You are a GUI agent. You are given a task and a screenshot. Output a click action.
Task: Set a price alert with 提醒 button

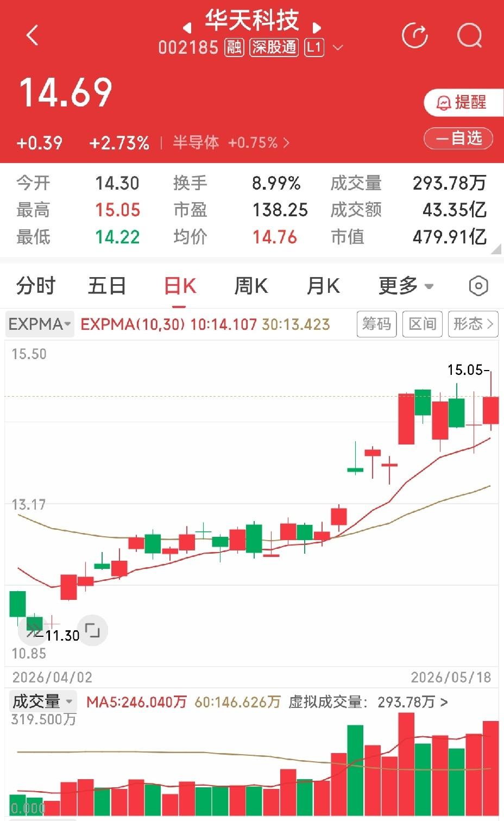pos(463,102)
